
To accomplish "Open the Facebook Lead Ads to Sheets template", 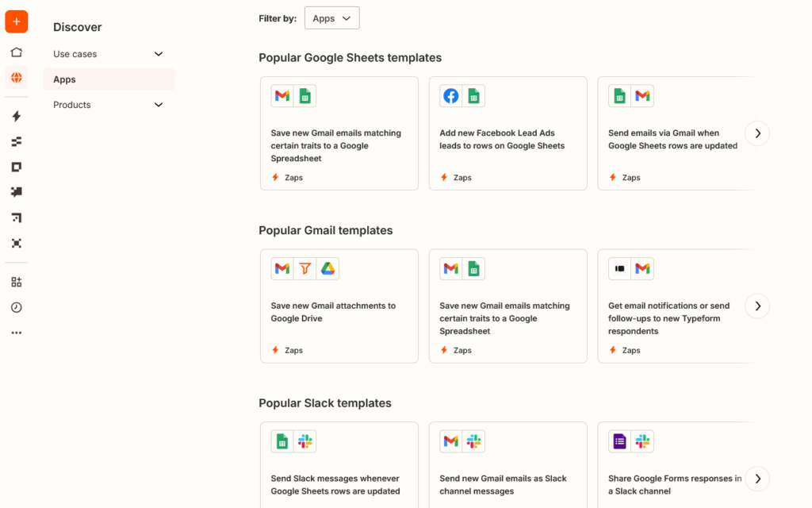I will [508, 133].
